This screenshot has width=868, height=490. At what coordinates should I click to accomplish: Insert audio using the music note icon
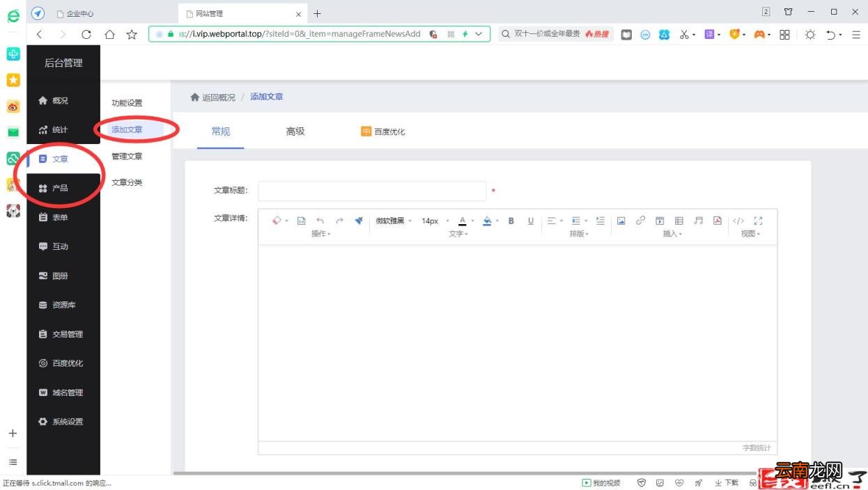click(699, 221)
